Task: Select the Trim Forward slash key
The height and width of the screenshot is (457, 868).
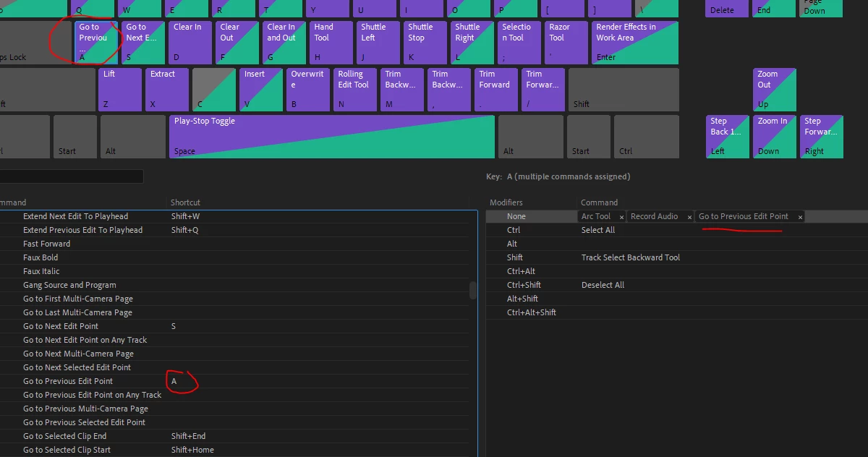Action: tap(543, 90)
